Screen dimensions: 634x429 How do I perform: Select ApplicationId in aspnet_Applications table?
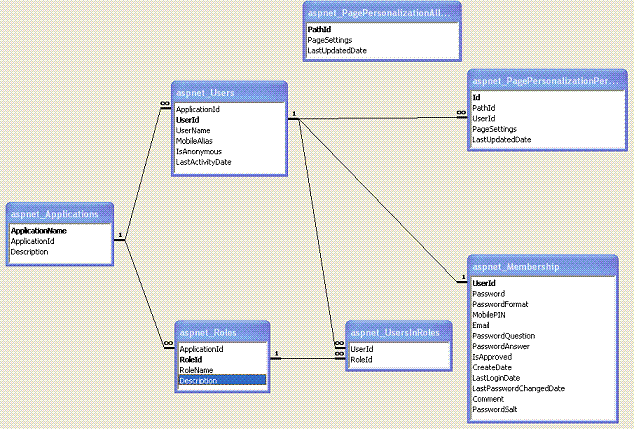pyautogui.click(x=32, y=241)
